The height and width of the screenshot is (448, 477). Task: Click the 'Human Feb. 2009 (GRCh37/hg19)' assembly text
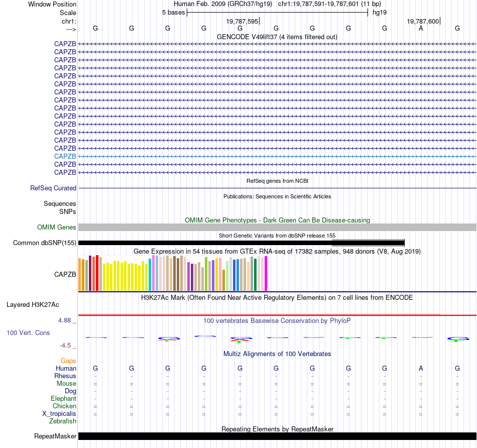coord(222,4)
